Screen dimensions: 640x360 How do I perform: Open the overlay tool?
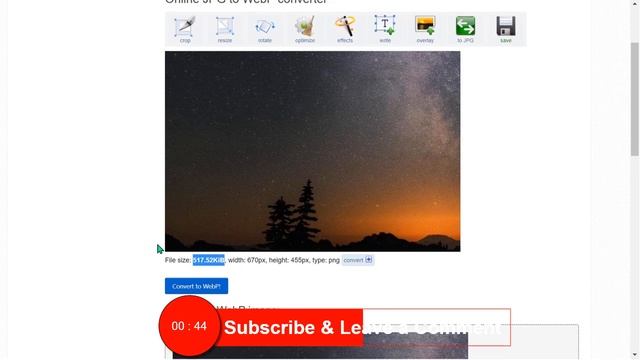(x=425, y=29)
